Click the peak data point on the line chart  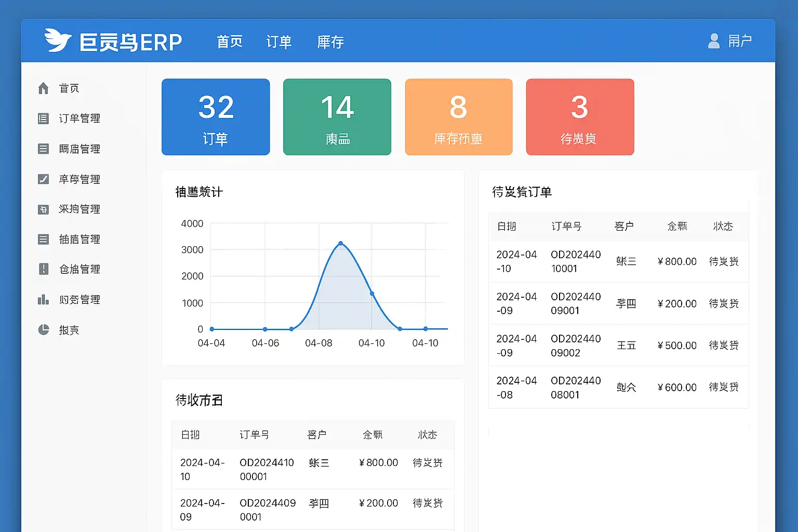341,243
